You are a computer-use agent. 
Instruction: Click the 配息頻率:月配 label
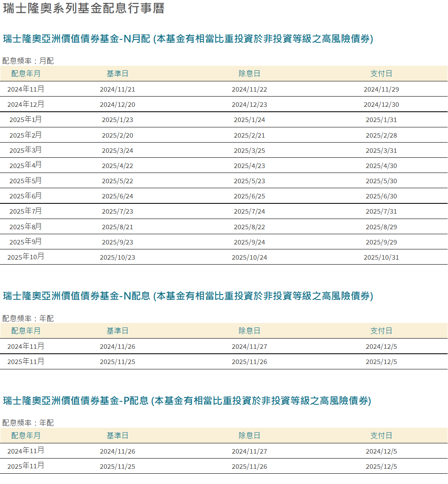click(x=28, y=61)
